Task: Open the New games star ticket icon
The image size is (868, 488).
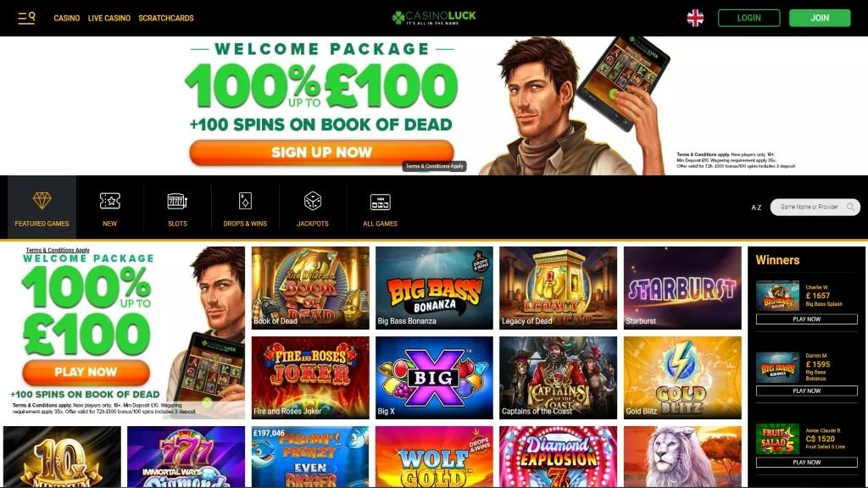Action: pos(109,201)
